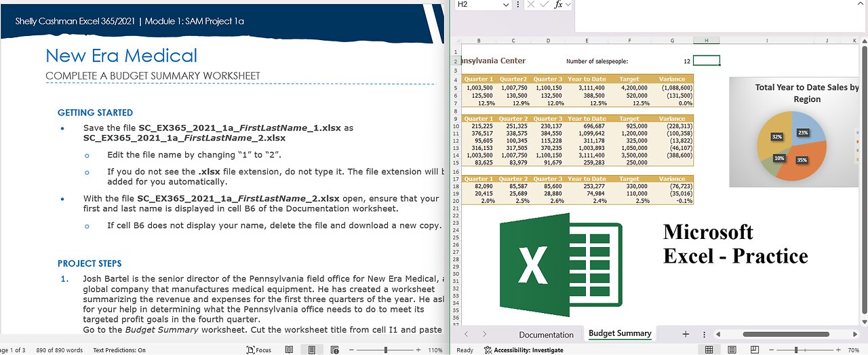Select cell containing Number of salespeople:

pos(597,61)
